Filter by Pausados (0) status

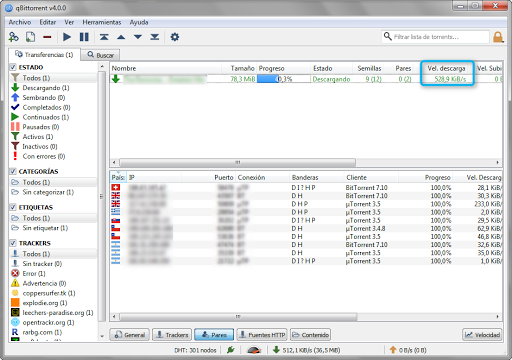[53, 127]
